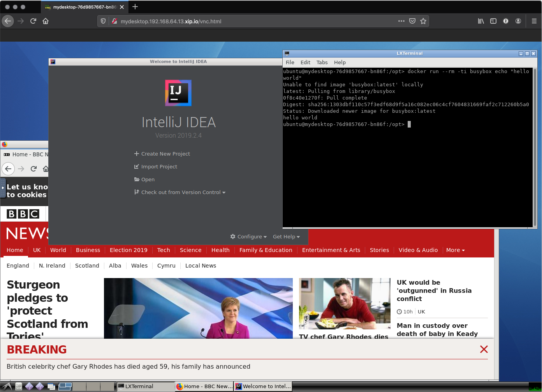Screen dimensions: 542x392
Task: Open Tabs menu in LXTerminal
Action: point(322,62)
